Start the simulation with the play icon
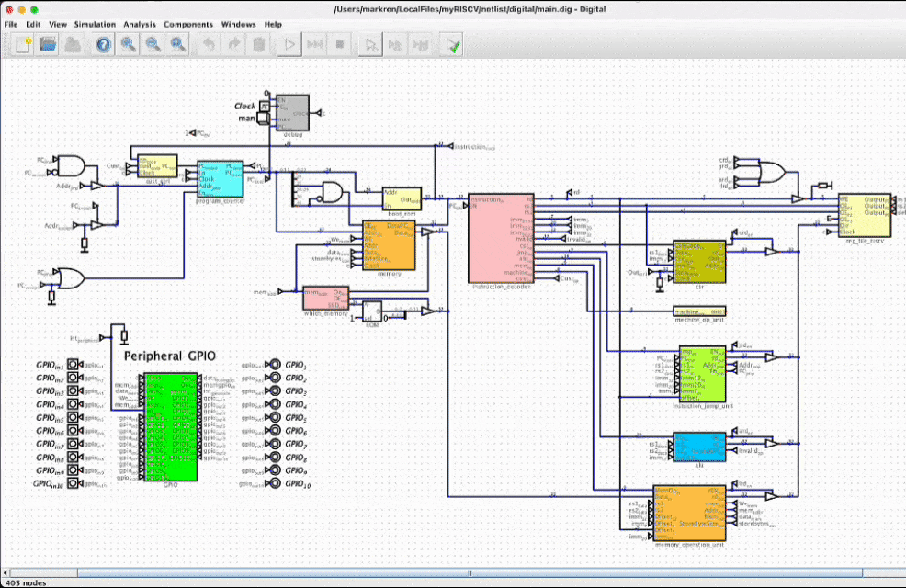 (x=289, y=43)
